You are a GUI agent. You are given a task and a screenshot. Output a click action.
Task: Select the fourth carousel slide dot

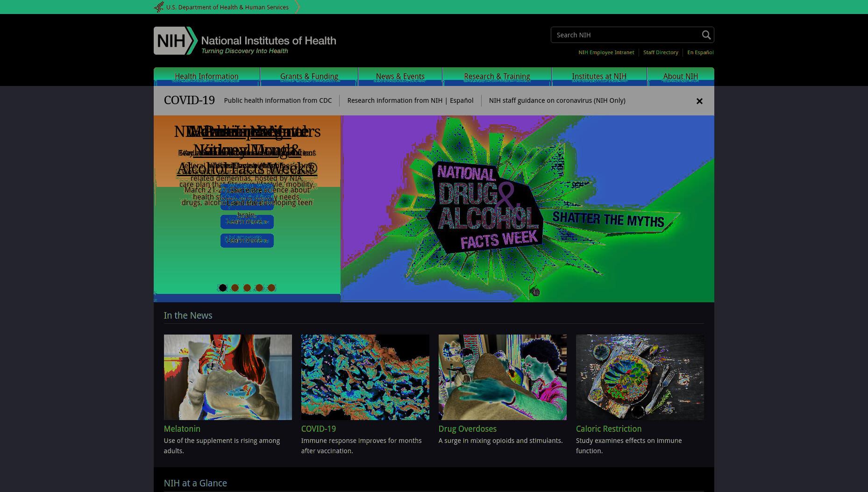[x=259, y=288]
